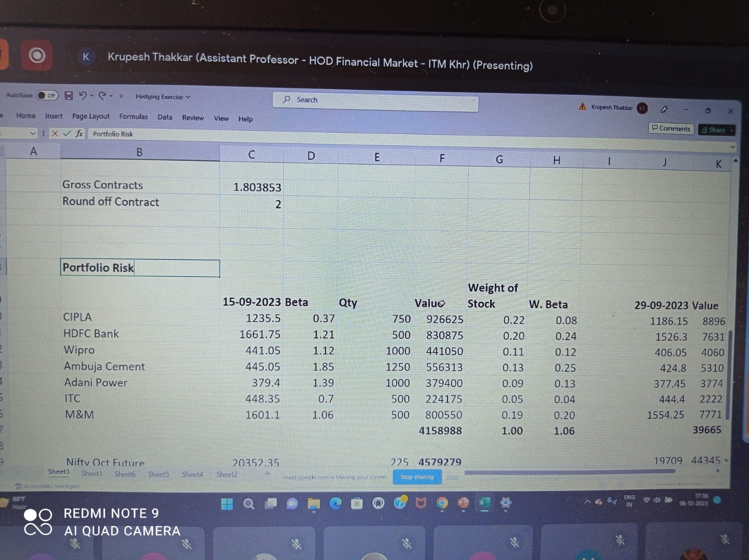Open the Formulas ribbon tab

click(133, 117)
